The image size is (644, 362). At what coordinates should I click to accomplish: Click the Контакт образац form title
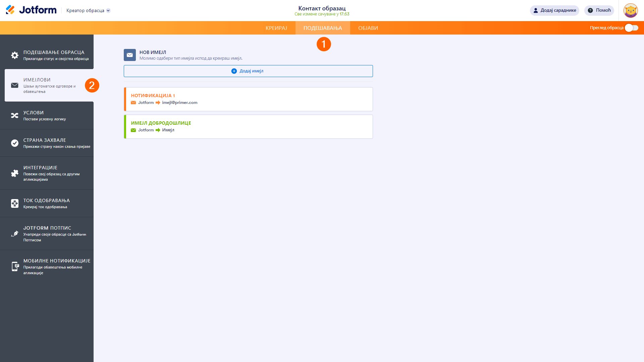322,8
